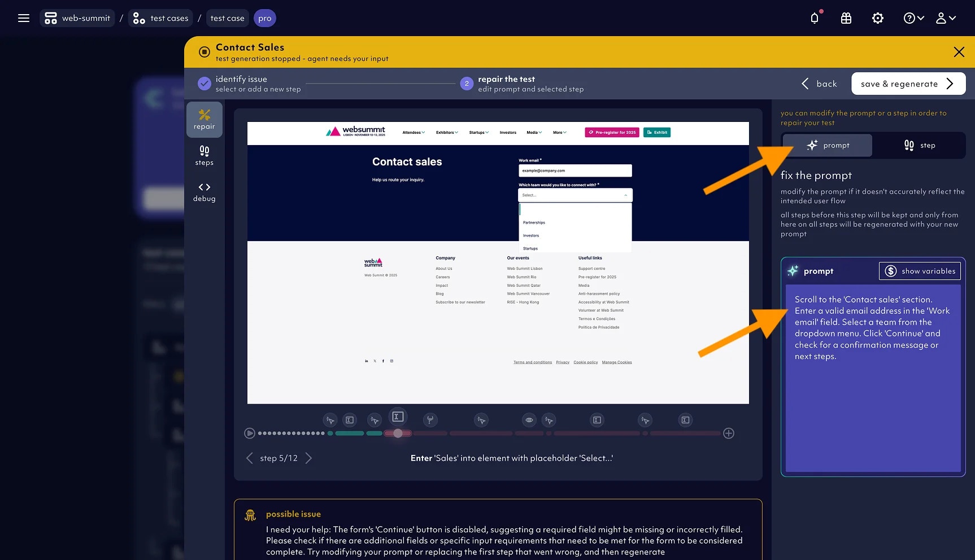Switch to the prompt toggle tab
The width and height of the screenshot is (975, 560).
pyautogui.click(x=828, y=145)
